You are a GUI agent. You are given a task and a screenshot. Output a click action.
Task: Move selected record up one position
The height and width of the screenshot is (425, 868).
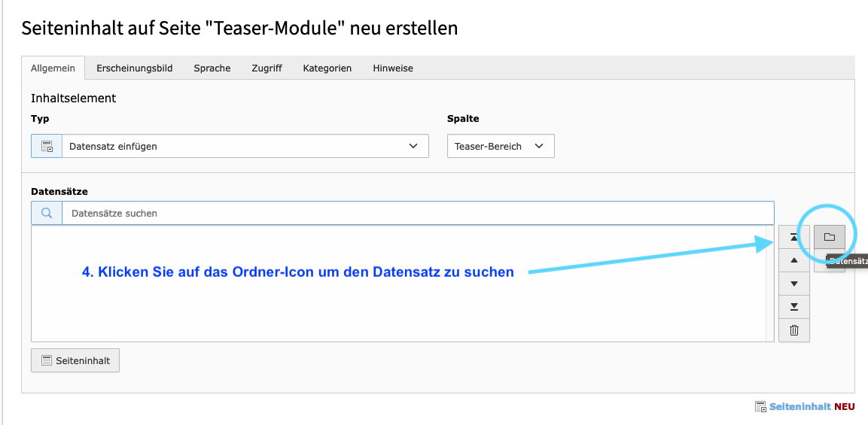[794, 261]
